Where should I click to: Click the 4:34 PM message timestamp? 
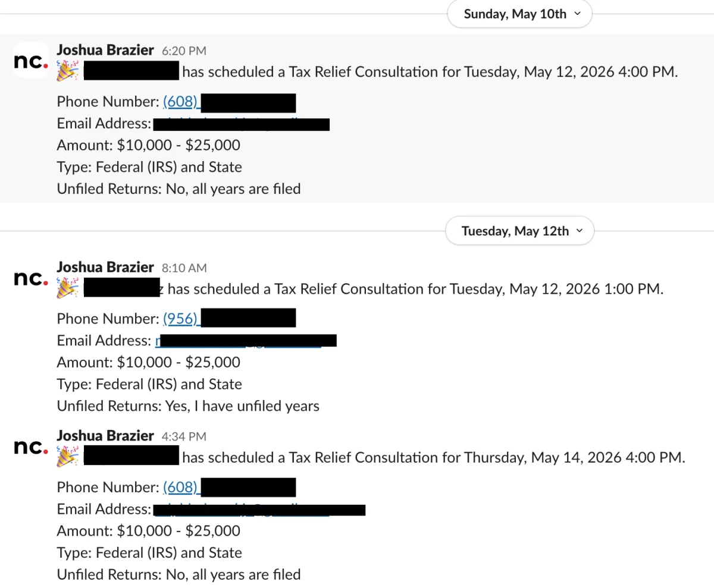pos(184,436)
